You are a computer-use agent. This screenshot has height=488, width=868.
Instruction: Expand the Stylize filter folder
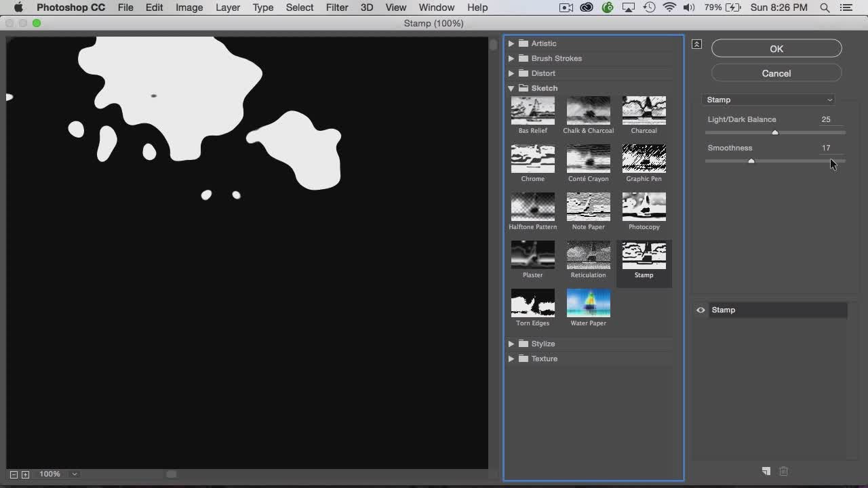pyautogui.click(x=511, y=344)
